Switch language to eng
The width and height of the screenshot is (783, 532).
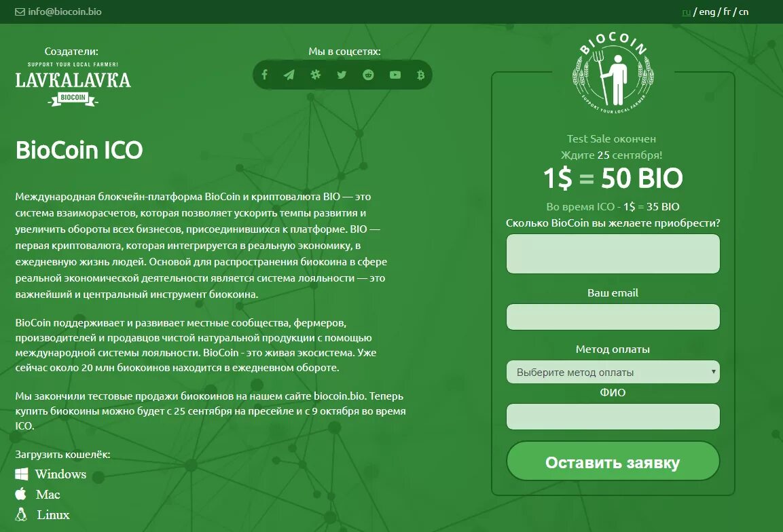(x=706, y=12)
